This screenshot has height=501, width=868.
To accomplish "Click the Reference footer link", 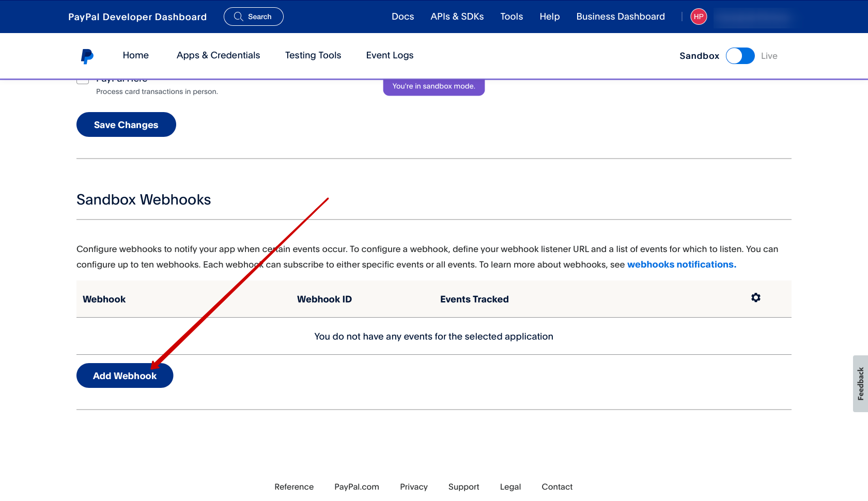I will pos(294,487).
